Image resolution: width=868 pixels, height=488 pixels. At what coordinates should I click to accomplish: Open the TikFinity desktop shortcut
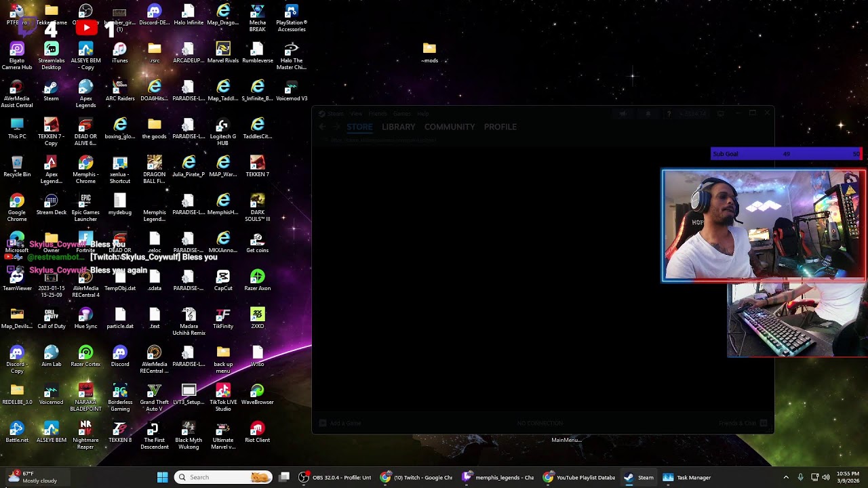[223, 319]
